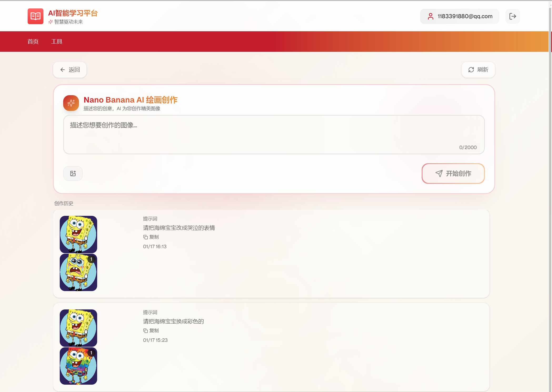Open the original happy SpongeBob thumbnail
The height and width of the screenshot is (392, 552).
pyautogui.click(x=78, y=234)
